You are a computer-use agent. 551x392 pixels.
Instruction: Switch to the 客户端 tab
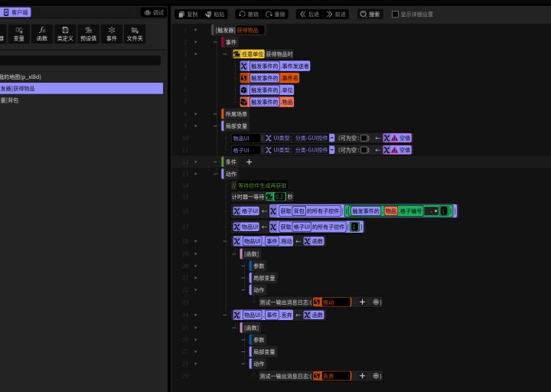pos(15,12)
